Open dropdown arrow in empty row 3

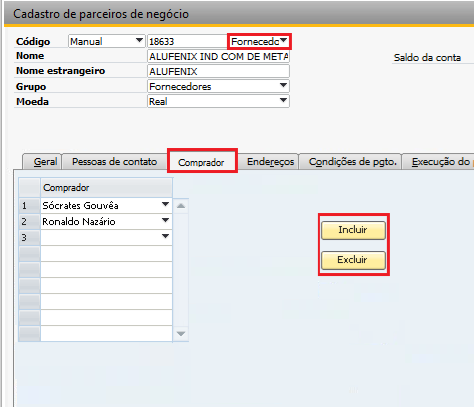(x=165, y=237)
